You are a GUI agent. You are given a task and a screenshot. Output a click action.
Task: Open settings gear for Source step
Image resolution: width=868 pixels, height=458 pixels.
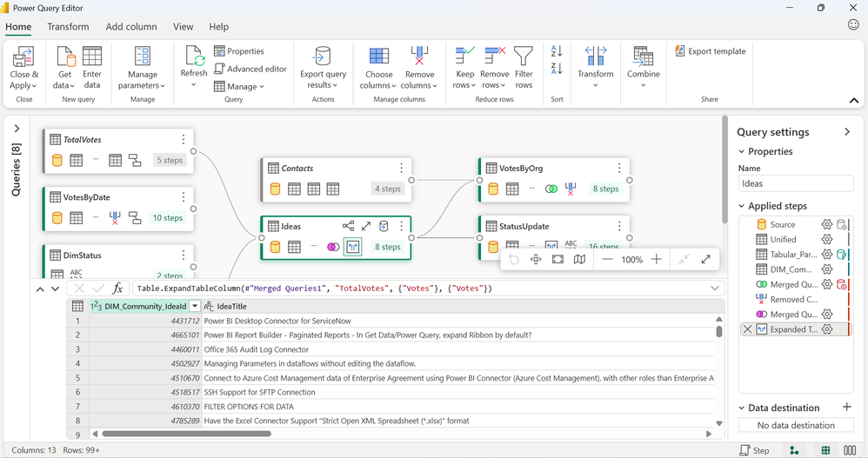coord(827,224)
